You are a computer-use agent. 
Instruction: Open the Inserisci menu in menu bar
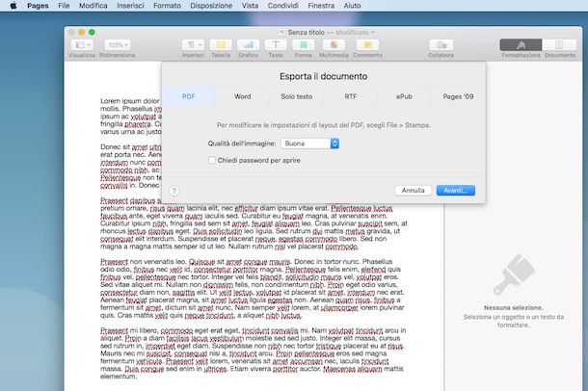[130, 6]
